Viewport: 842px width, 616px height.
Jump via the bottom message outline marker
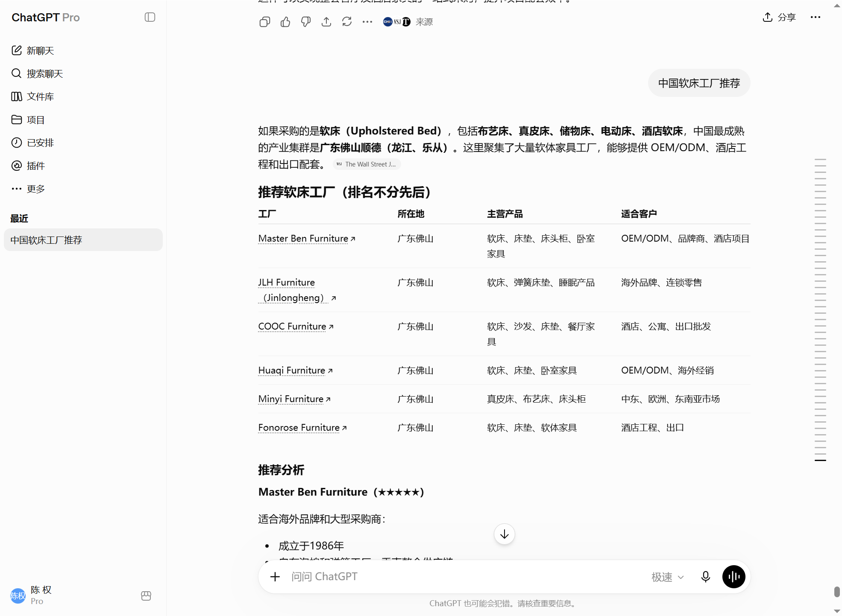point(820,460)
